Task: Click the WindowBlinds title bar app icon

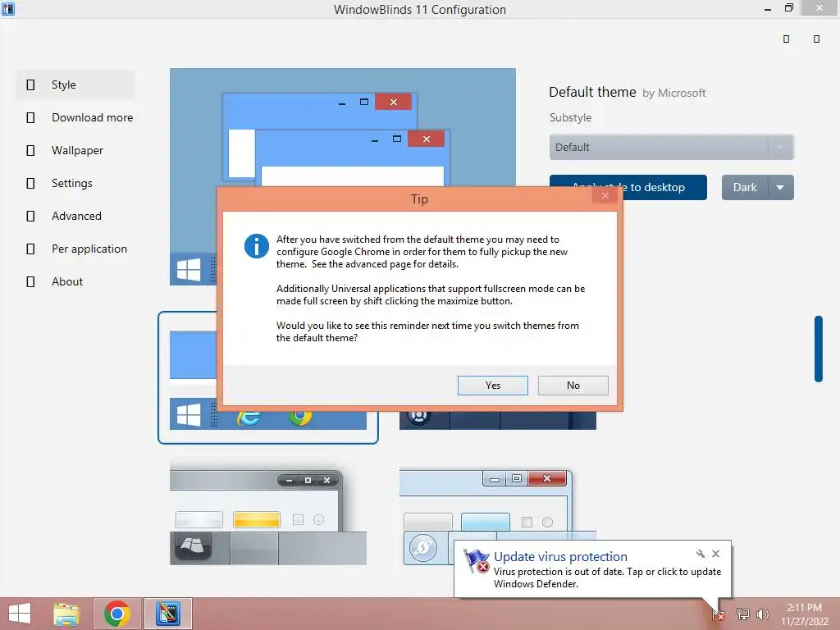Action: click(7, 8)
